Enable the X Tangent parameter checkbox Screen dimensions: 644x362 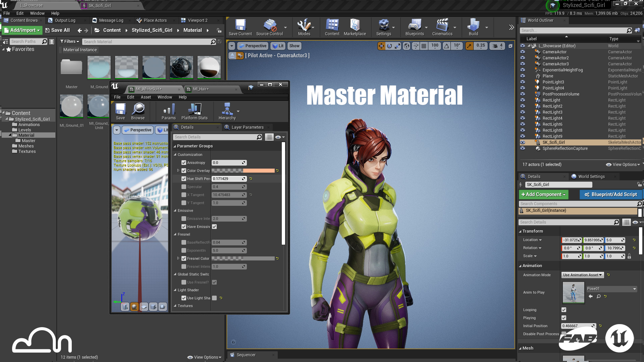click(184, 195)
